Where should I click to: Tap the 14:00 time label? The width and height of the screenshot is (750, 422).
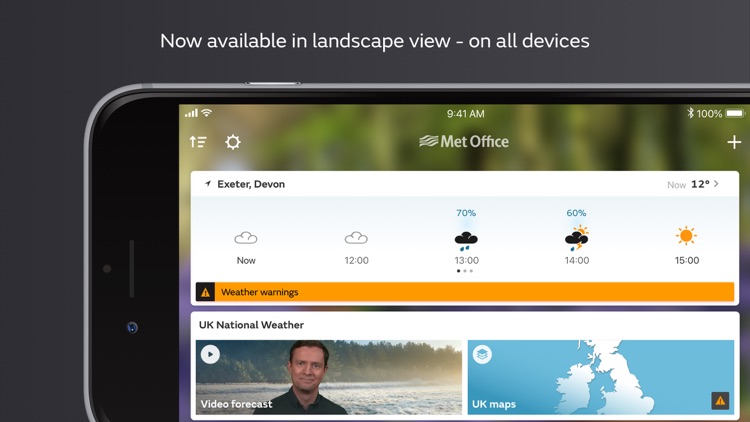577,260
